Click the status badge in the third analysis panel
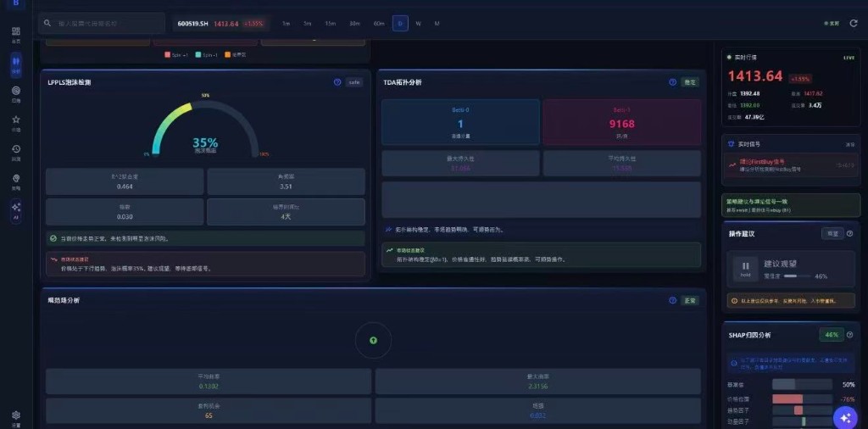Viewport: 868px width, 429px height. [690, 300]
